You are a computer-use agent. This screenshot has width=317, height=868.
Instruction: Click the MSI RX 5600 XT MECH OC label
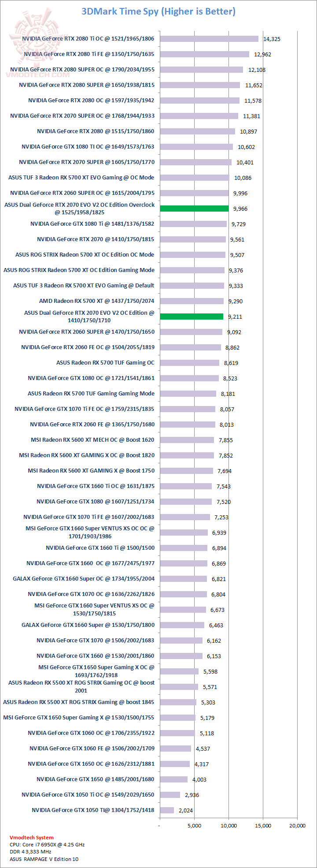[92, 440]
